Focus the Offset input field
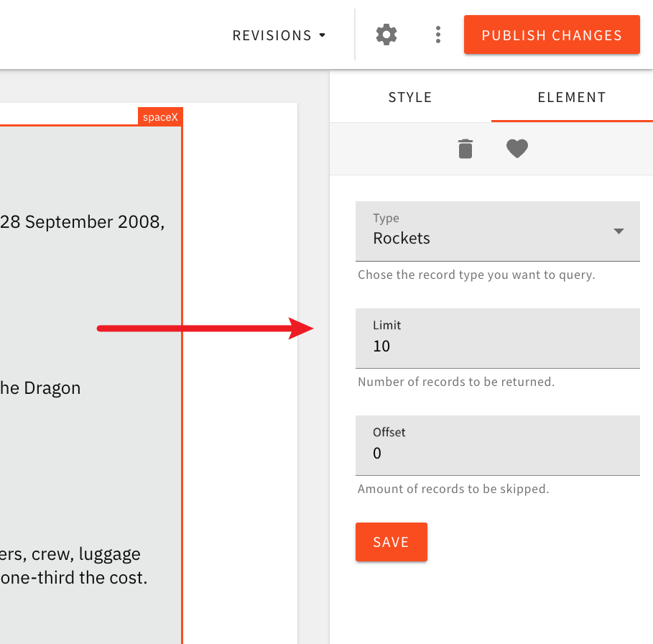The width and height of the screenshot is (653, 644). [x=498, y=446]
